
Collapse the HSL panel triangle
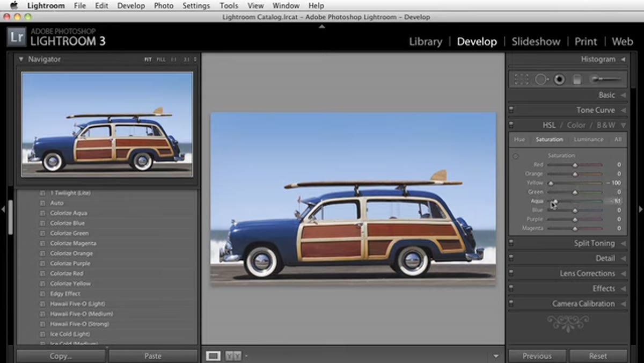pos(623,125)
